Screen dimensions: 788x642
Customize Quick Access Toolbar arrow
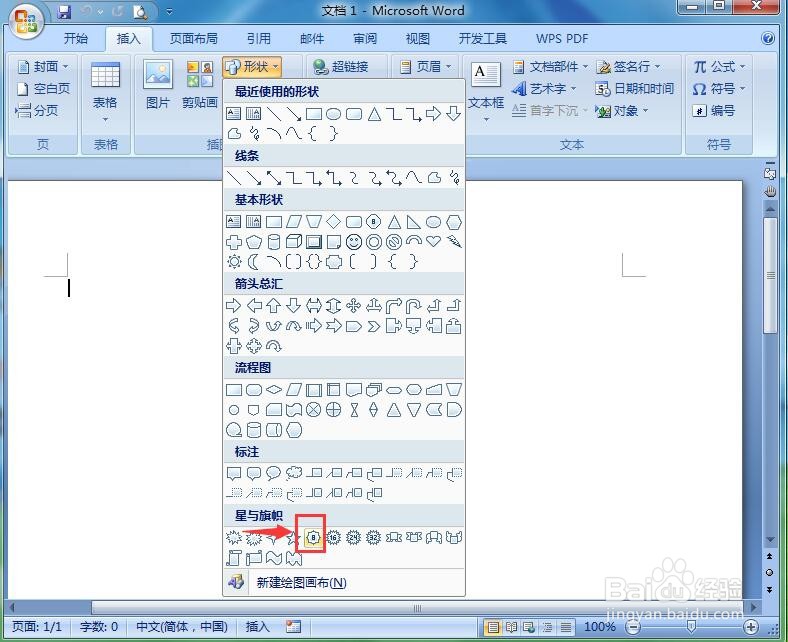[x=169, y=12]
